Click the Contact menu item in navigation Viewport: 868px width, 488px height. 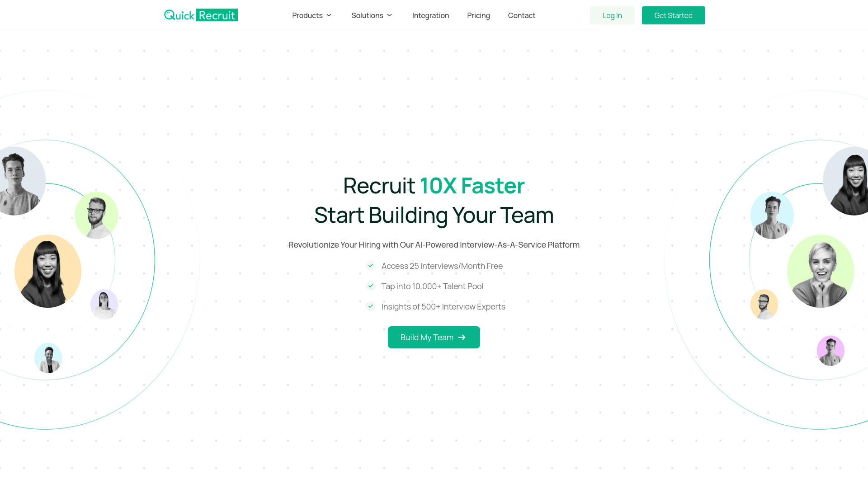pos(522,15)
